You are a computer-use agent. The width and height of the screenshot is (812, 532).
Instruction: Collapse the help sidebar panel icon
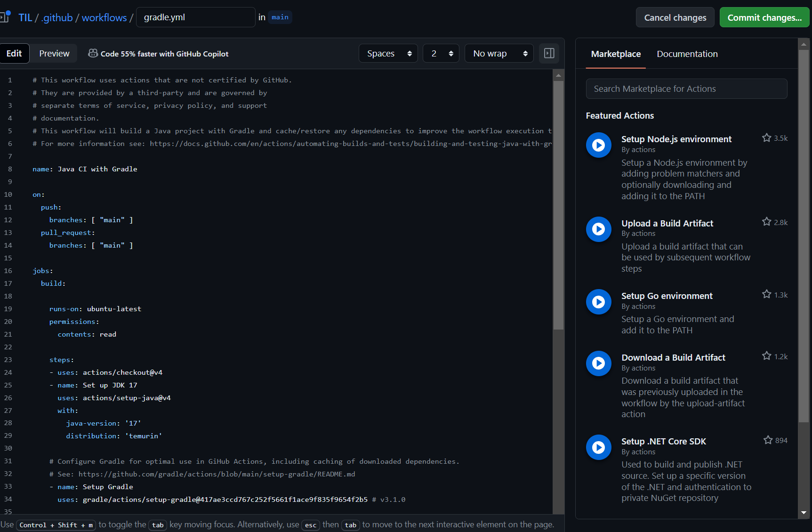click(549, 53)
